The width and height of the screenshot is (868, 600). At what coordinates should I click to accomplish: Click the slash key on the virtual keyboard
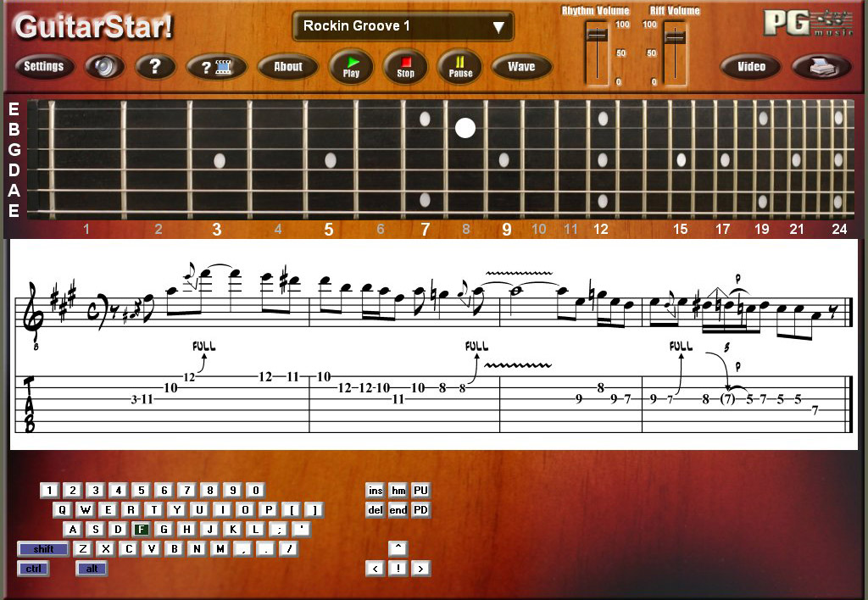[289, 548]
